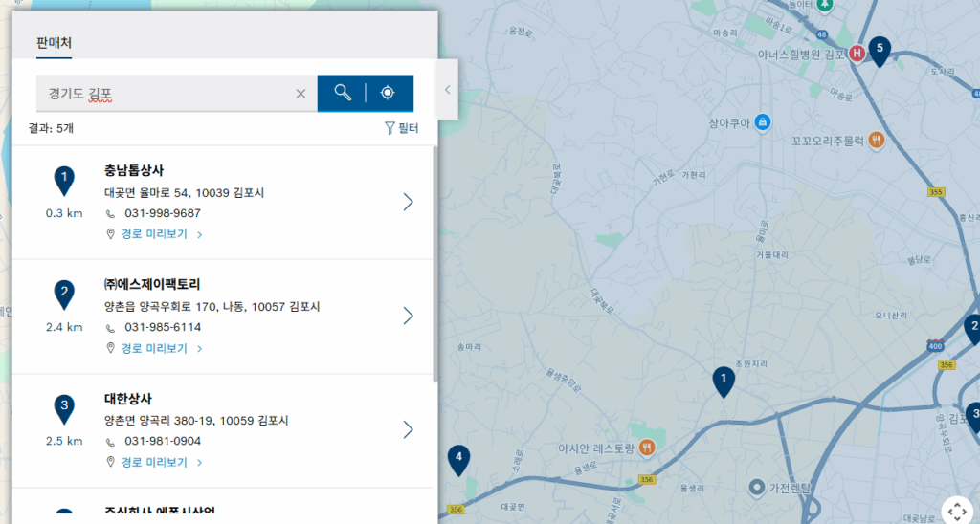Open the 필터 filter options
Viewport: 980px width, 524px height.
tap(401, 128)
